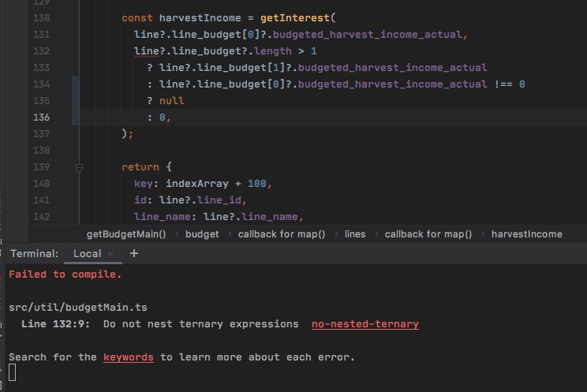Select callback for map() breadcrumb after lines
This screenshot has height=392, width=587.
[x=428, y=234]
